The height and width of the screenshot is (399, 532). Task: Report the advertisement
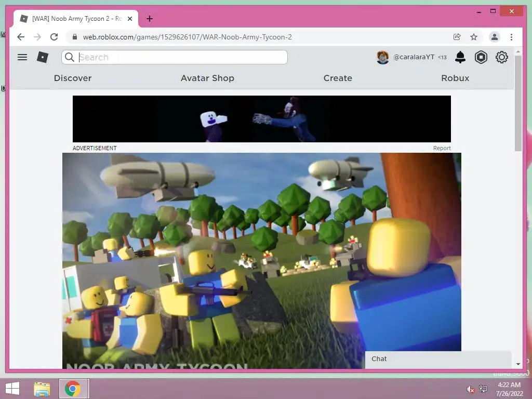pyautogui.click(x=442, y=148)
